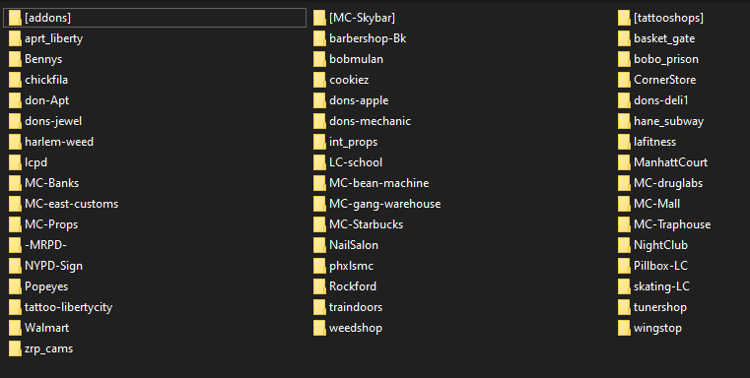
Task: Select the wingstop folder name
Action: point(658,328)
